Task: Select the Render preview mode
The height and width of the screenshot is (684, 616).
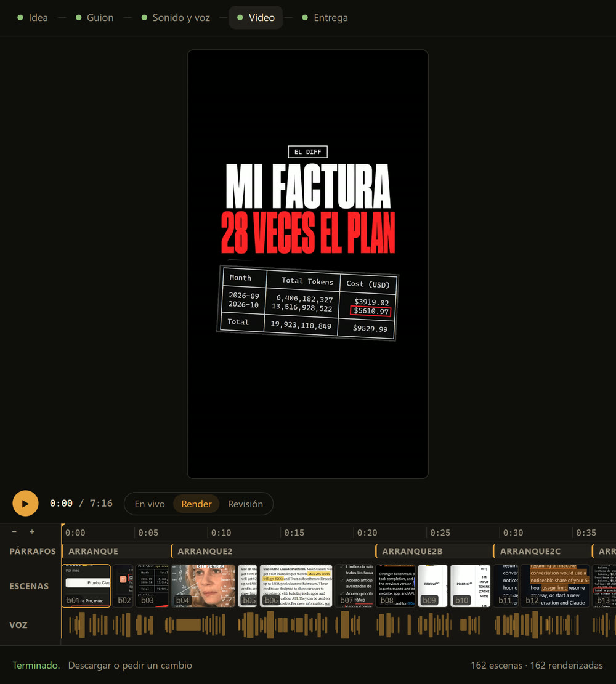Action: coord(197,504)
